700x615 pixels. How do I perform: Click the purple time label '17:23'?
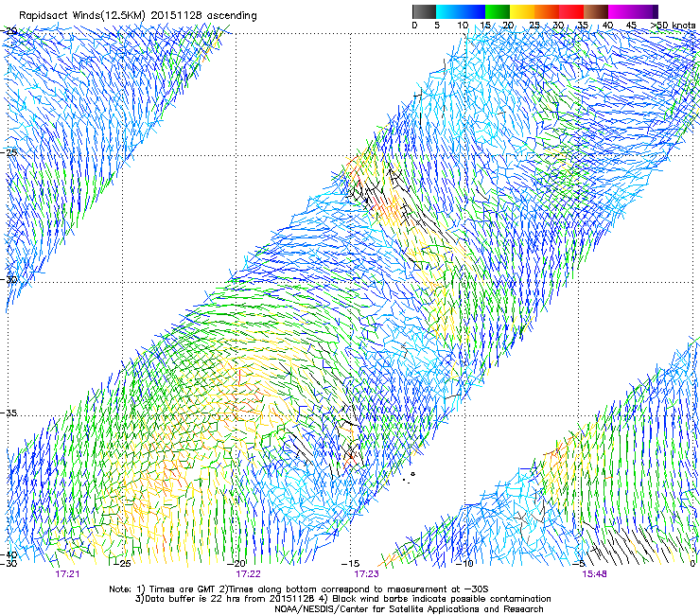point(366,574)
